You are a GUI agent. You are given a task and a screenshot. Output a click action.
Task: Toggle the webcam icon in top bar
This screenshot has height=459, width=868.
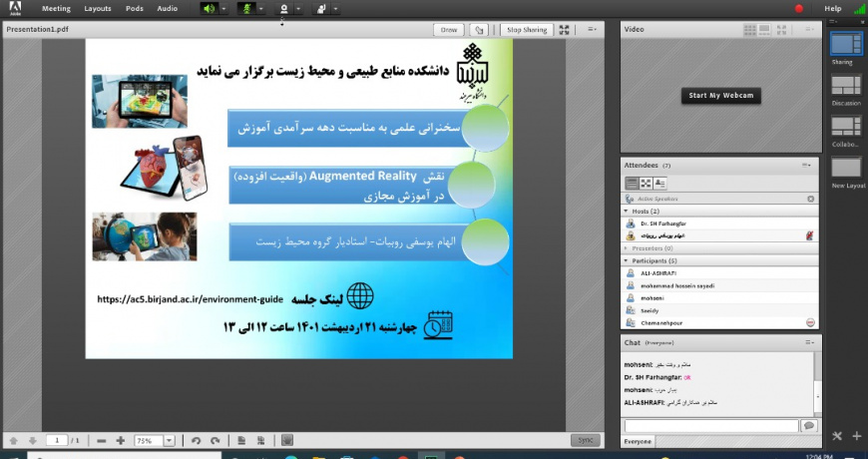[284, 9]
